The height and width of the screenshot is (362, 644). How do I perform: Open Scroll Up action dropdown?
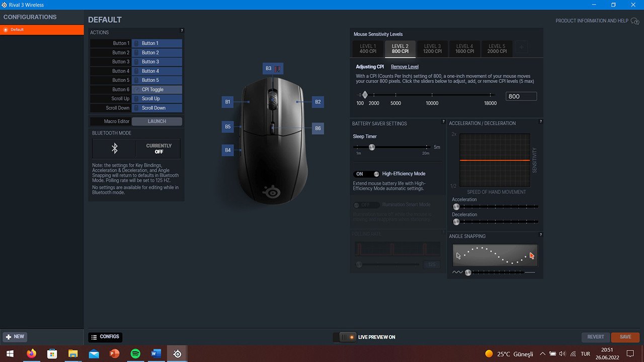(157, 99)
